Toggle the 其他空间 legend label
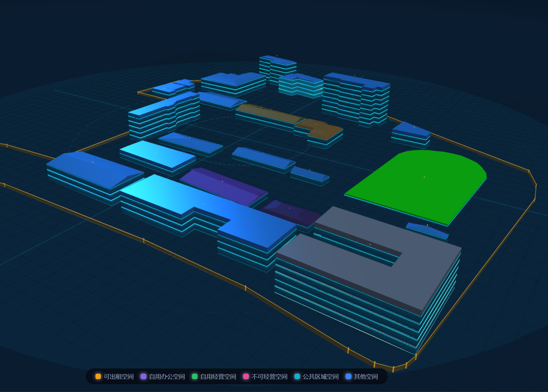Image resolution: width=548 pixels, height=392 pixels. coord(366,376)
